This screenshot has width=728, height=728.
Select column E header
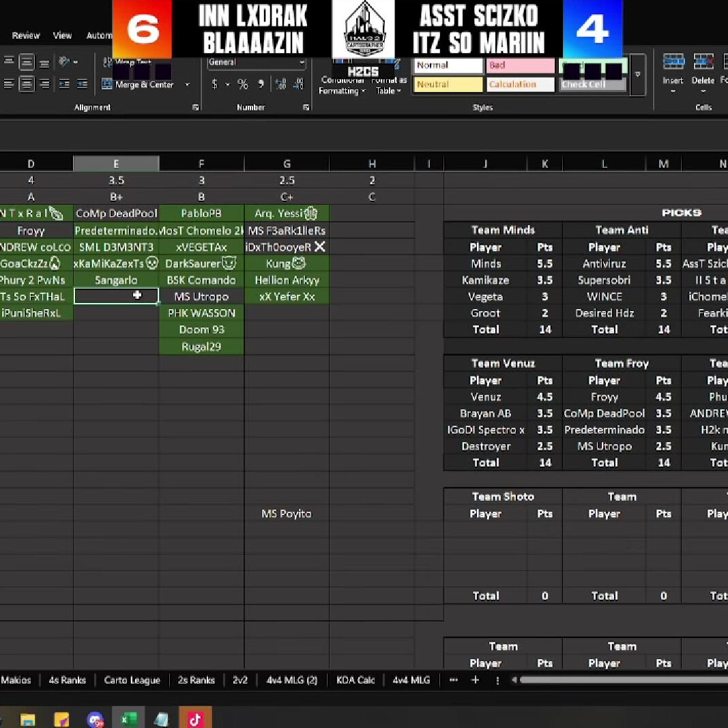[x=116, y=164]
